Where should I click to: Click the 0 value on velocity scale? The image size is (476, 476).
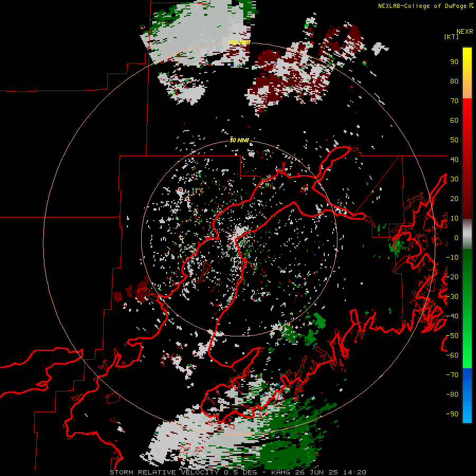[x=456, y=238]
